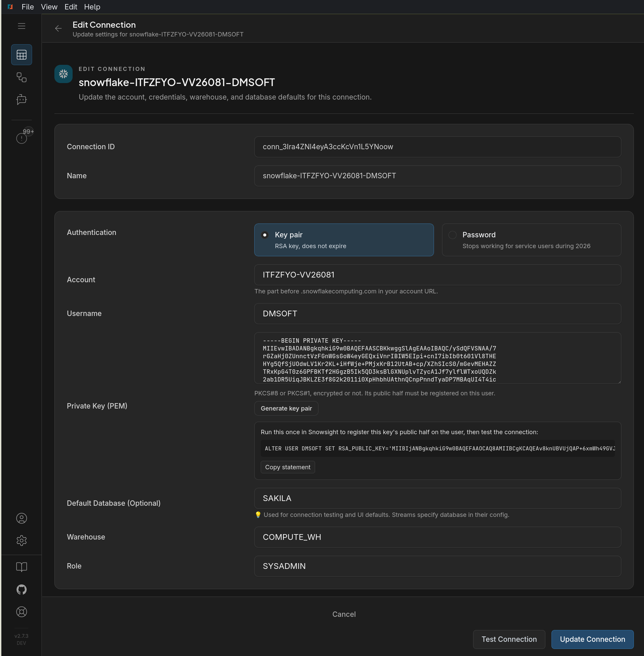Screen dimensions: 644x656
Task: Open the File menu
Action: [28, 7]
